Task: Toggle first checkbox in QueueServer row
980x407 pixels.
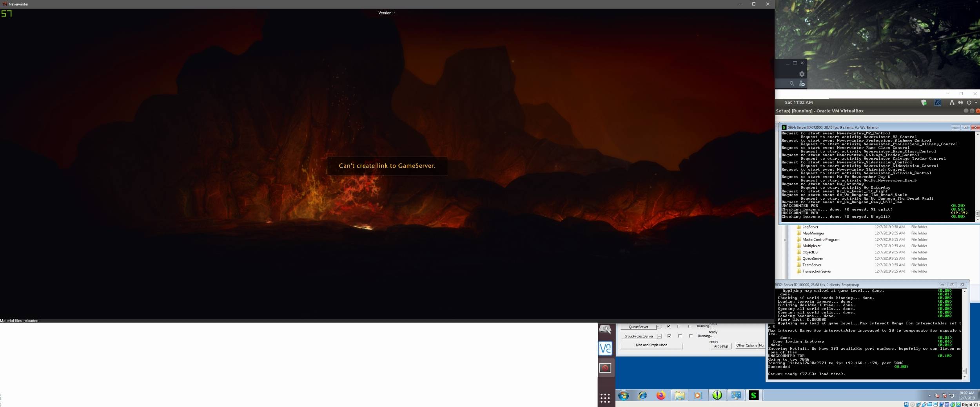Action: pos(668,326)
